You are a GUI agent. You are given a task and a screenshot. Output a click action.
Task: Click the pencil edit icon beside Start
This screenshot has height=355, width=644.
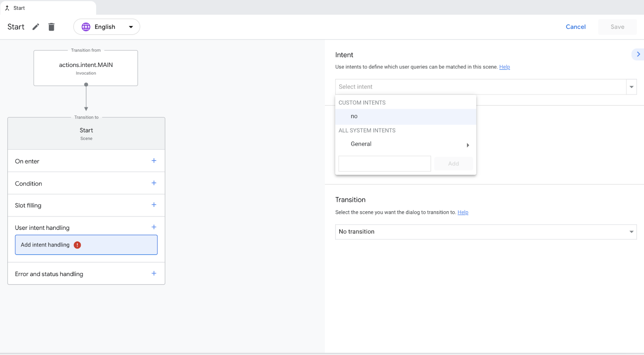point(36,27)
